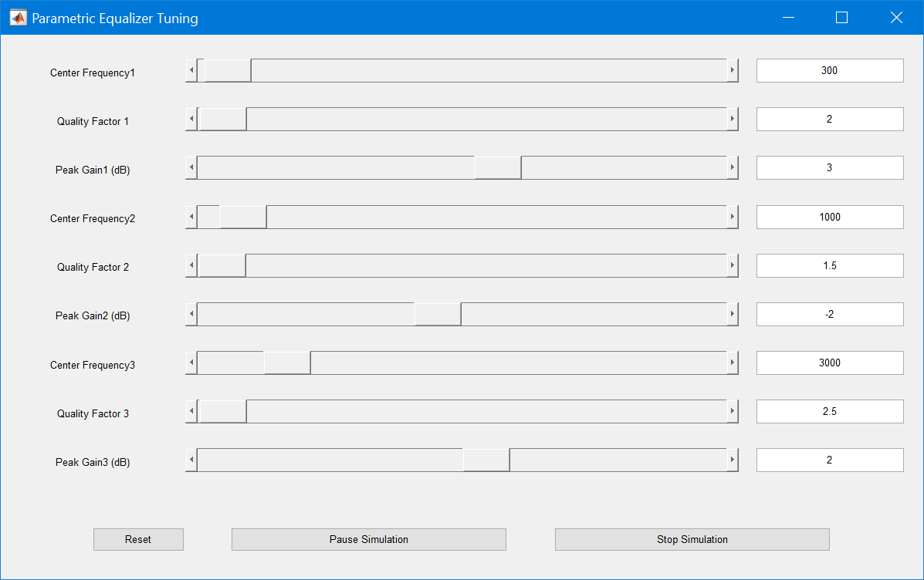Focus the Center Frequency1 value field
924x580 pixels.
pyautogui.click(x=829, y=70)
